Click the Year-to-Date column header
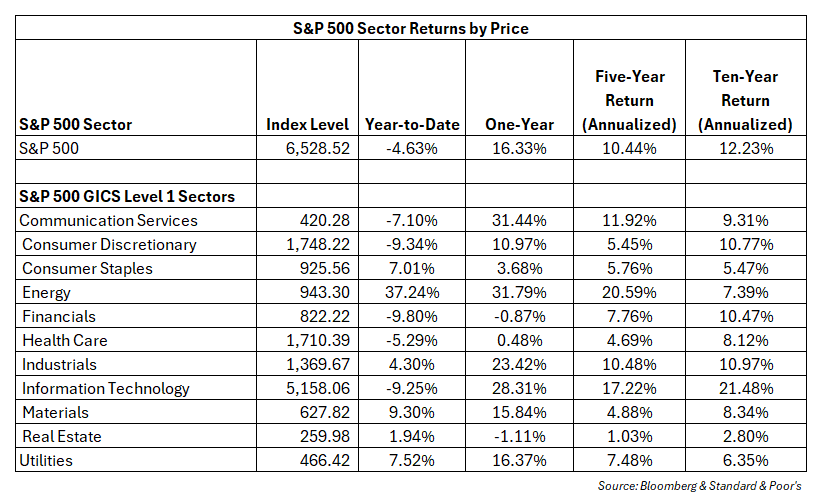The image size is (822, 500). [411, 125]
